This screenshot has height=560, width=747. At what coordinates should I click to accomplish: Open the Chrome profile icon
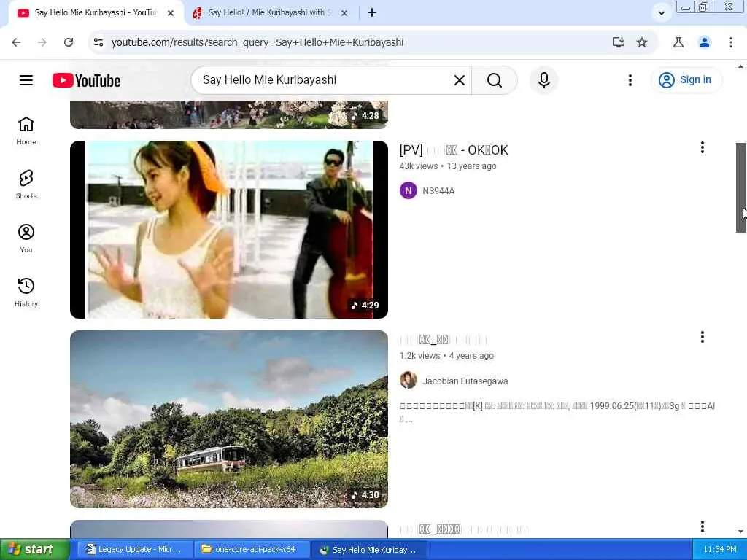click(704, 42)
